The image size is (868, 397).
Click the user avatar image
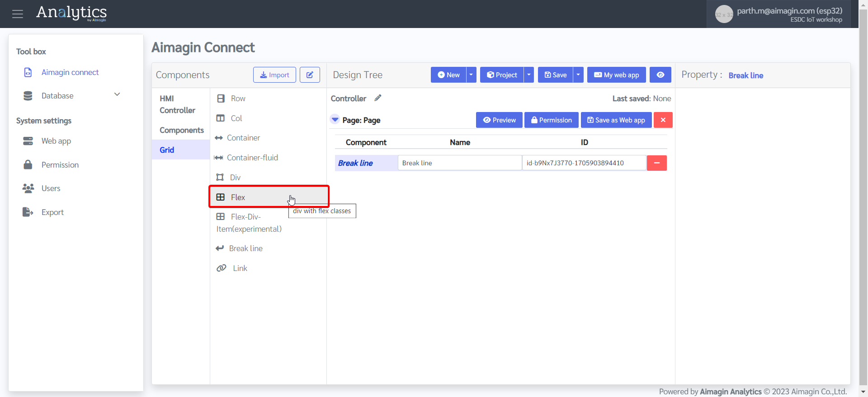click(724, 14)
